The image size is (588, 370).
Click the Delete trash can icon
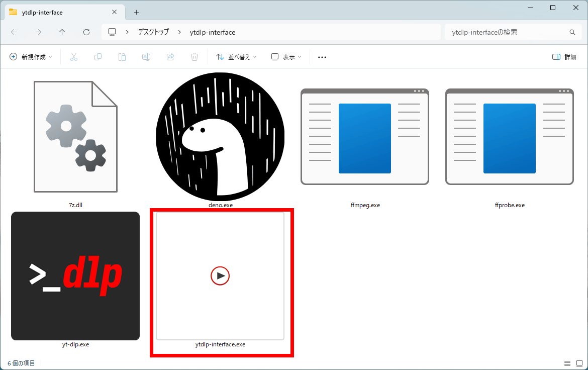[x=194, y=57]
